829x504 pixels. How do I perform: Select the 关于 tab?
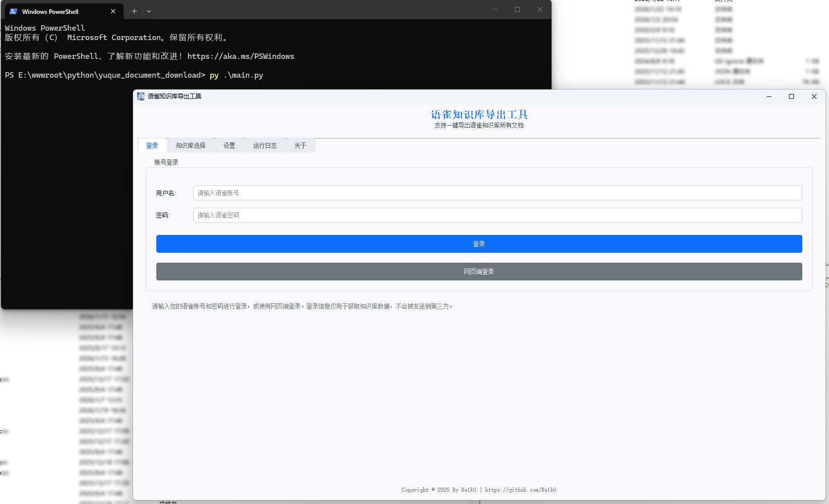[x=300, y=145]
